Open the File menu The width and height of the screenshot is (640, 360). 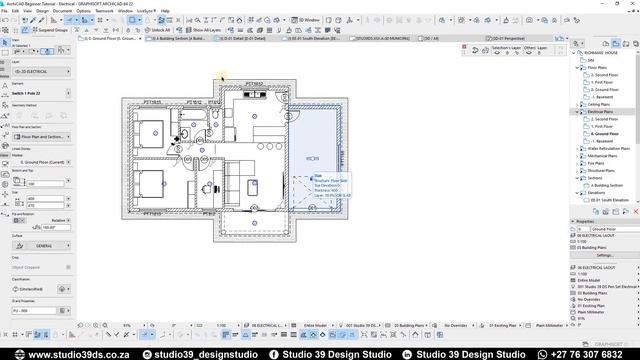(x=4, y=11)
